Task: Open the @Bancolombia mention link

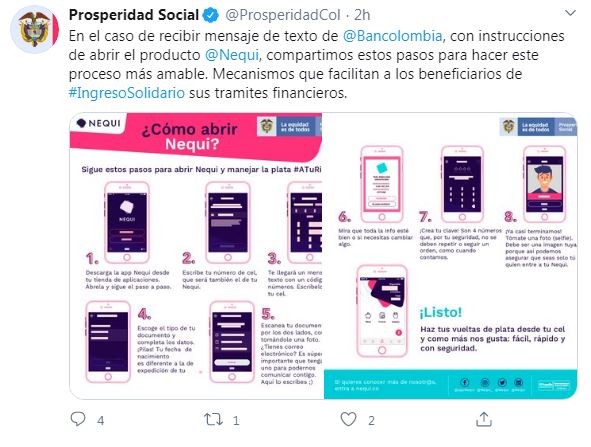Action: 392,36
